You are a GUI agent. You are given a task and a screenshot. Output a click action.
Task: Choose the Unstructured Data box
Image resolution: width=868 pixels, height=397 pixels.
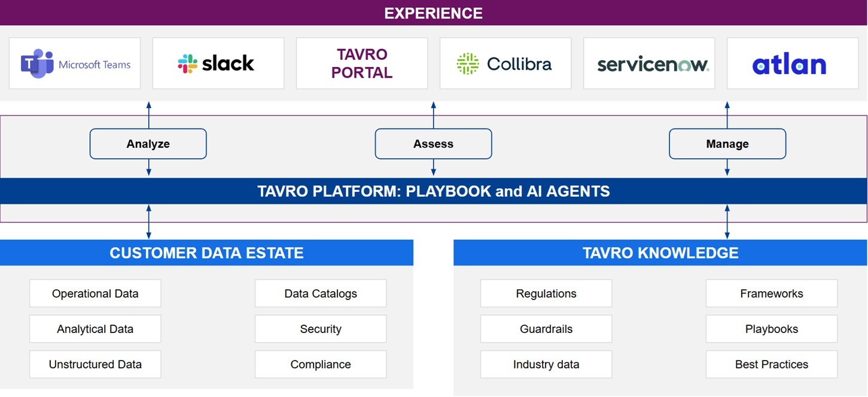[x=95, y=364]
